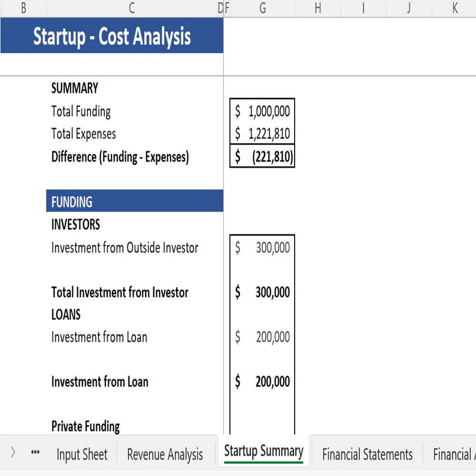Select column J header
476x476 pixels.
(409, 8)
